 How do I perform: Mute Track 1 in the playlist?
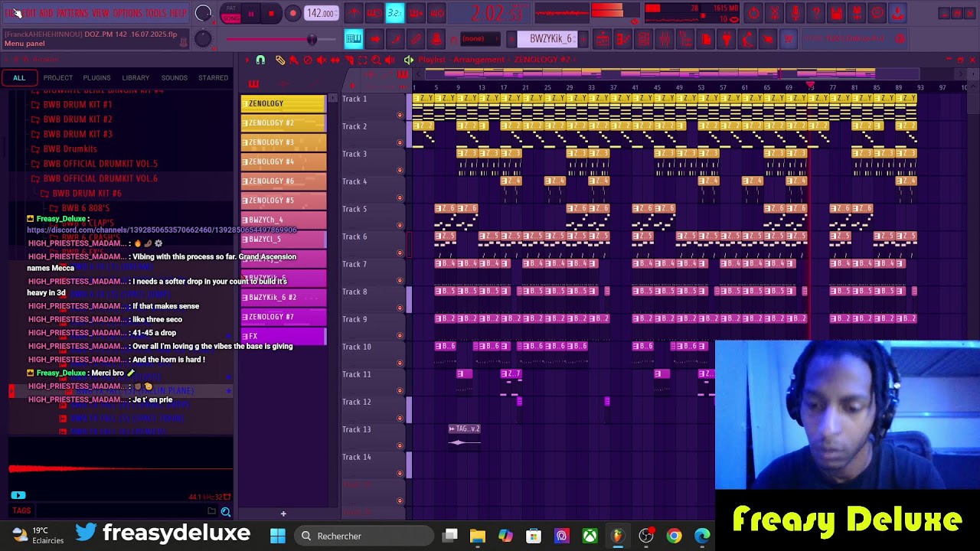pyautogui.click(x=400, y=115)
